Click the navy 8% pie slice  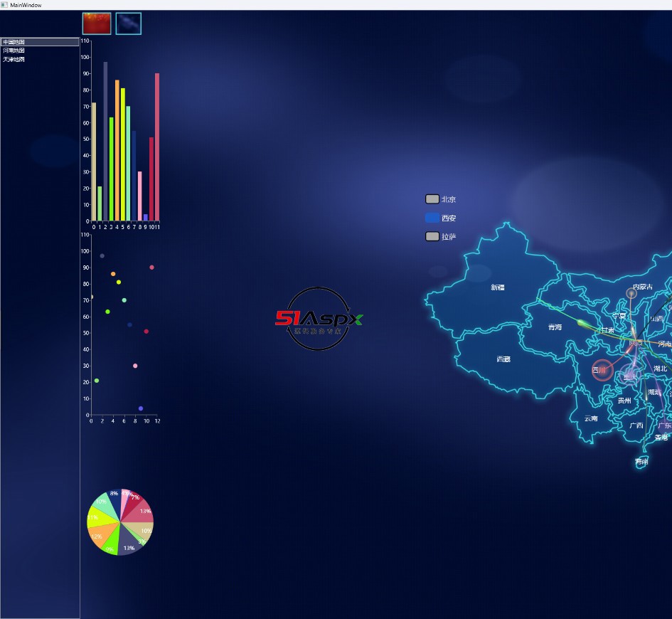(x=114, y=501)
